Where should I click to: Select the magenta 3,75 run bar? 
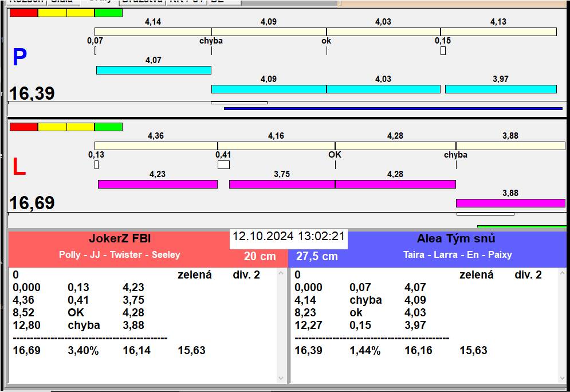click(x=282, y=185)
